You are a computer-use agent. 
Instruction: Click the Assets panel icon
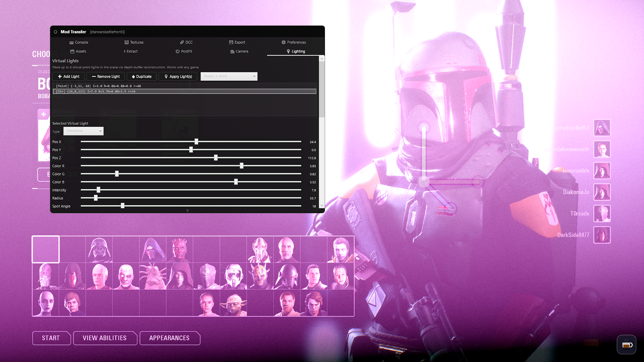72,51
